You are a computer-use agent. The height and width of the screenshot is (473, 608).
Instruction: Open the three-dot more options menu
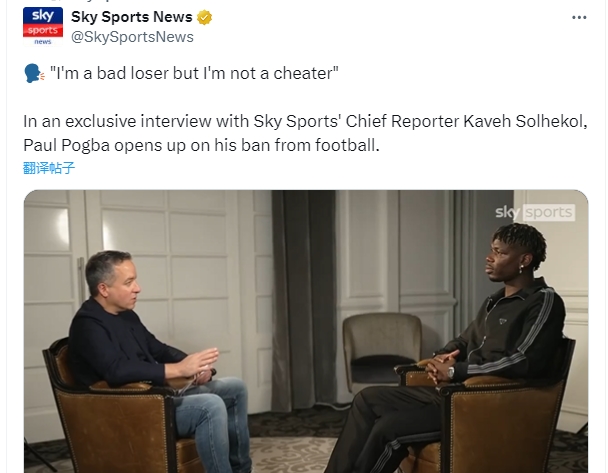pyautogui.click(x=579, y=17)
